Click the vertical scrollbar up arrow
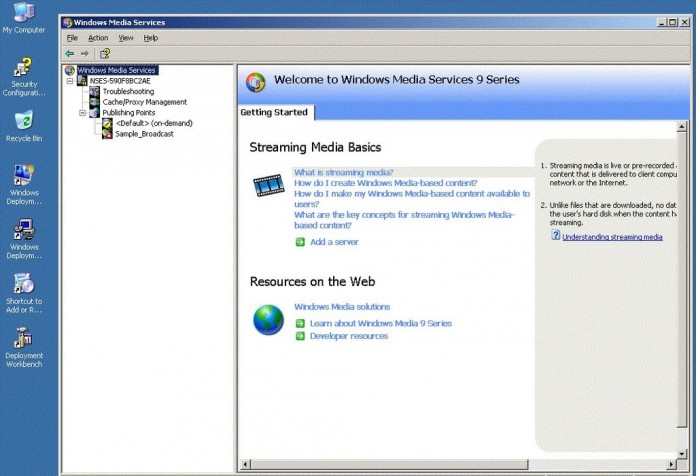Screen dimensions: 696x476 tap(682, 127)
